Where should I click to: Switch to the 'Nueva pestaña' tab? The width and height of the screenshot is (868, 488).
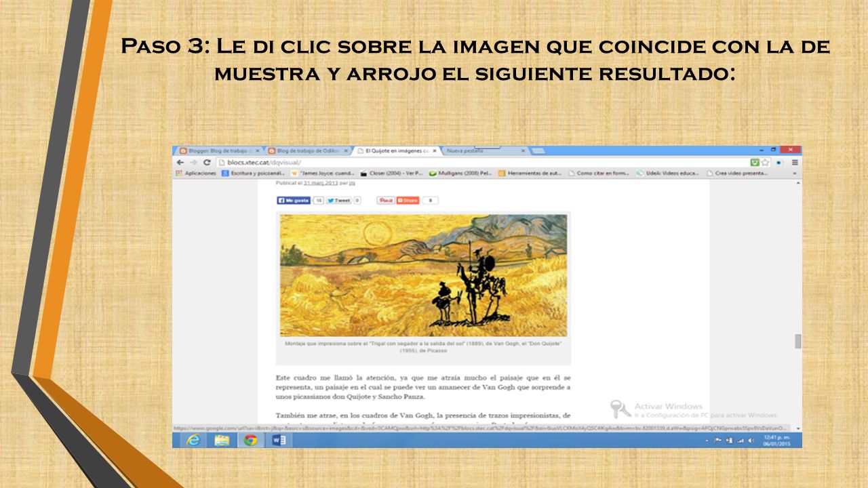click(485, 150)
